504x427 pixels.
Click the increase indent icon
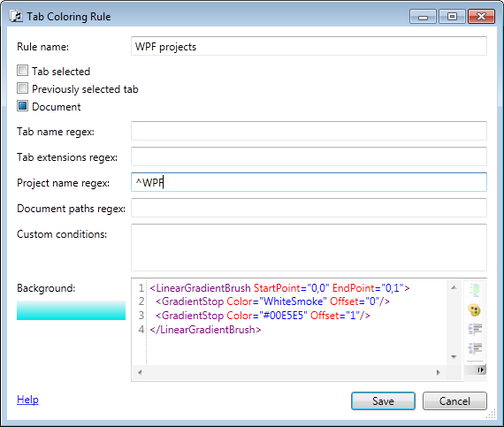tap(475, 330)
